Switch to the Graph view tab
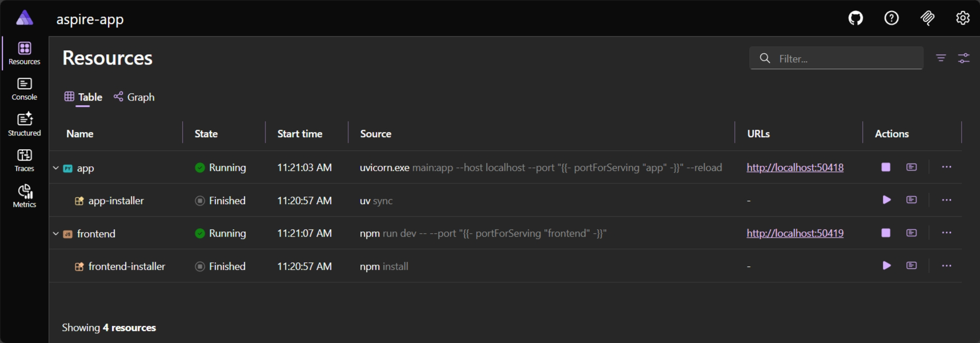 [x=134, y=97]
